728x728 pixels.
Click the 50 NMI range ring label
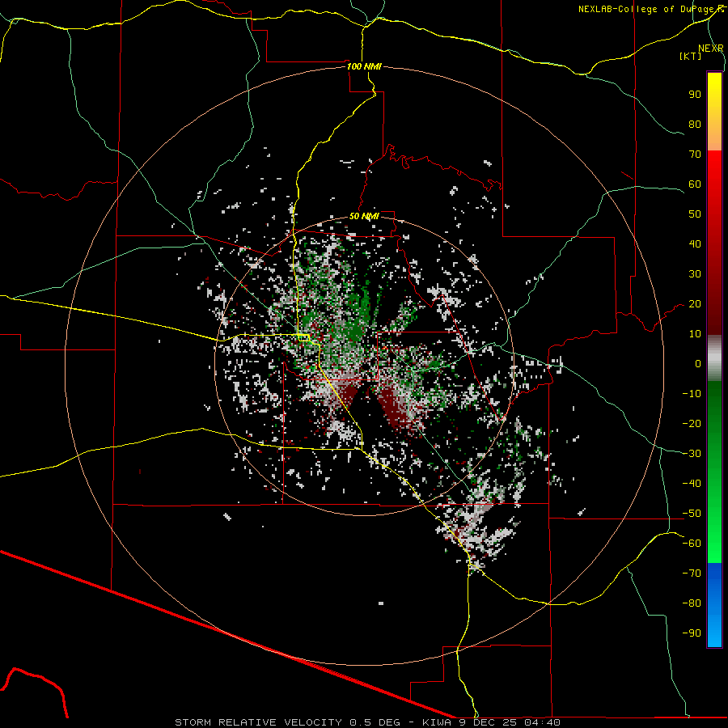[364, 216]
